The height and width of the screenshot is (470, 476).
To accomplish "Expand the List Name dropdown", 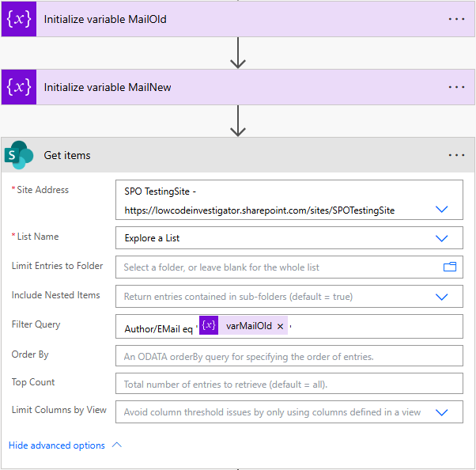I will tap(442, 238).
